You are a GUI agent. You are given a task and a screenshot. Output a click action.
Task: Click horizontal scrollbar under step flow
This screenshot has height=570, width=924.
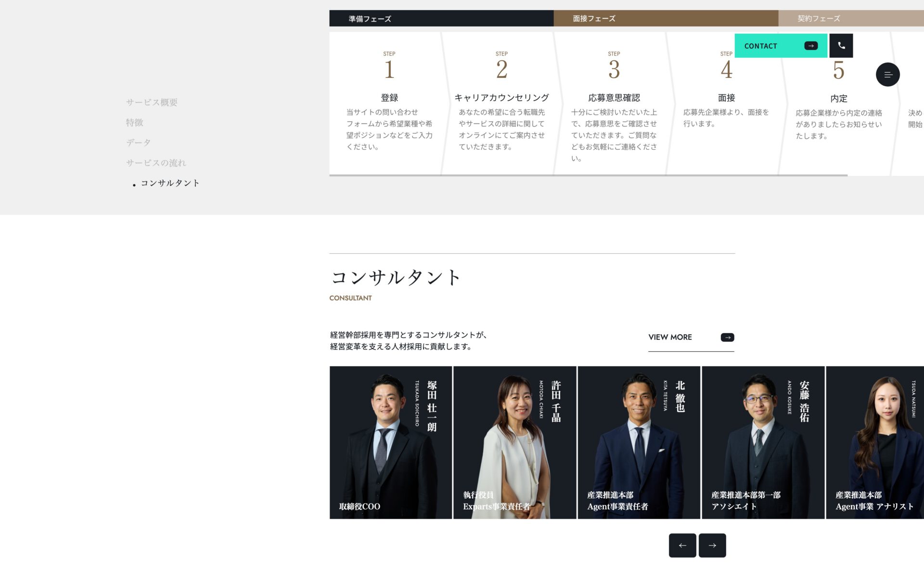(x=588, y=175)
